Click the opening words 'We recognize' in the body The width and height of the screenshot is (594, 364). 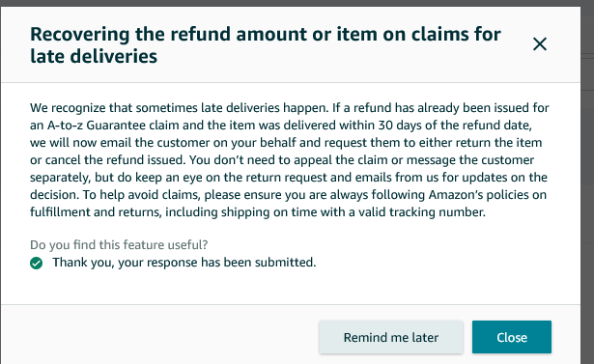(68, 107)
